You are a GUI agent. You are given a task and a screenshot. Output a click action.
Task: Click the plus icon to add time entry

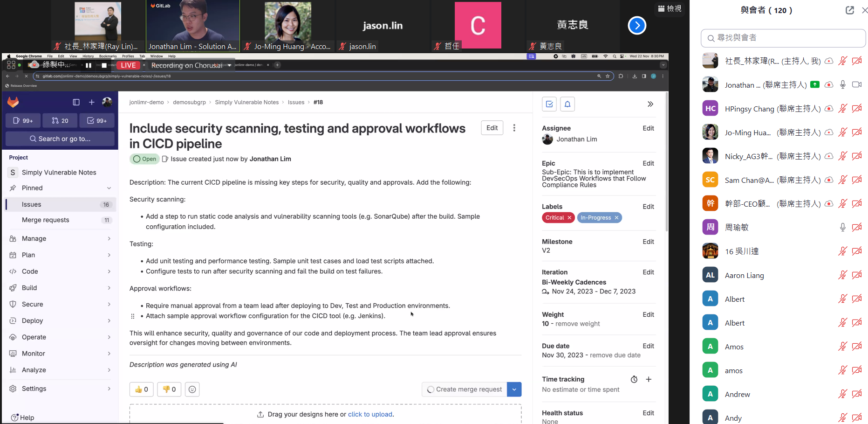point(649,379)
